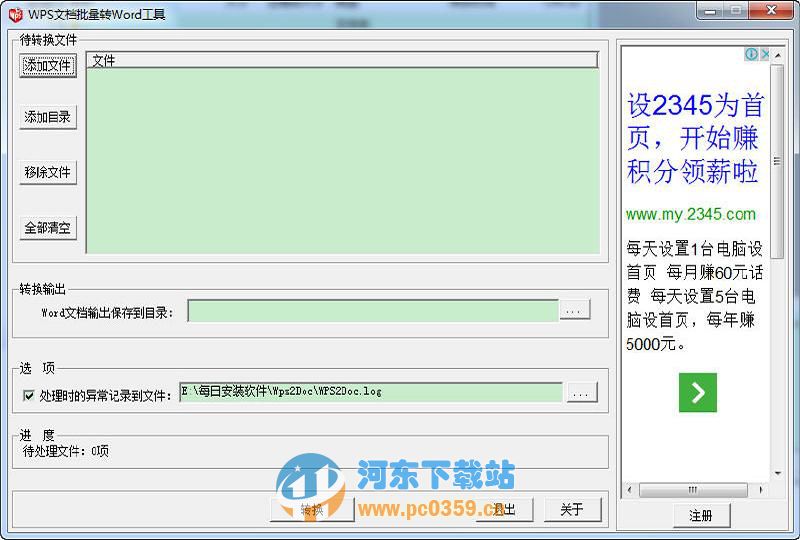Click the 退出 button
The width and height of the screenshot is (800, 540).
click(x=504, y=509)
